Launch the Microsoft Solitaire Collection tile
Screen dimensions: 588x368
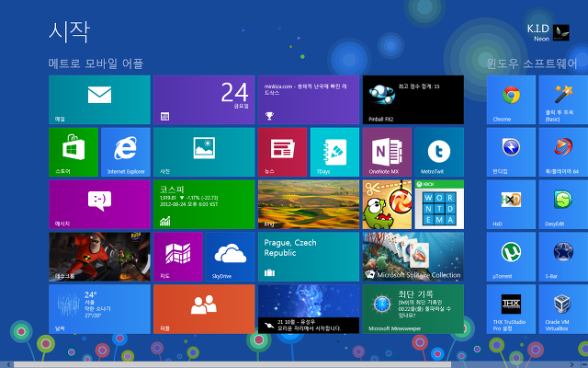tap(413, 257)
